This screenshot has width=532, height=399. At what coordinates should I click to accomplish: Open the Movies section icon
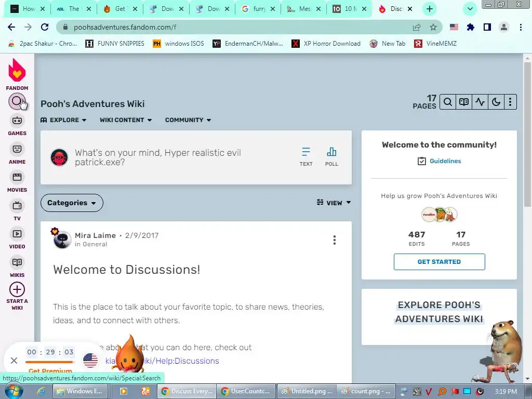click(x=17, y=178)
